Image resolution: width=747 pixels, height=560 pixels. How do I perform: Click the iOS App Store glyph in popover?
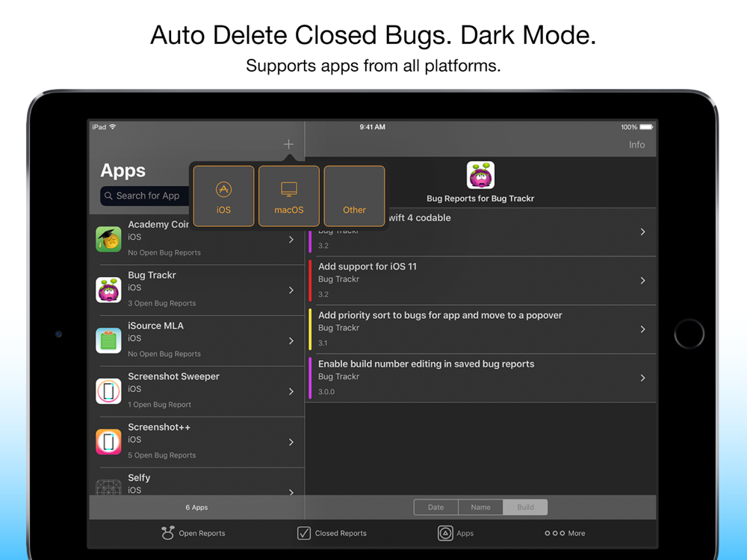223,190
